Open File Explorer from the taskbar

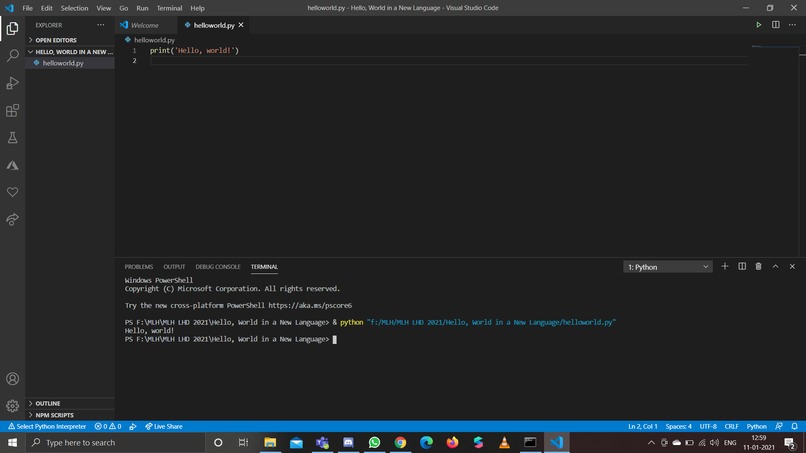270,442
